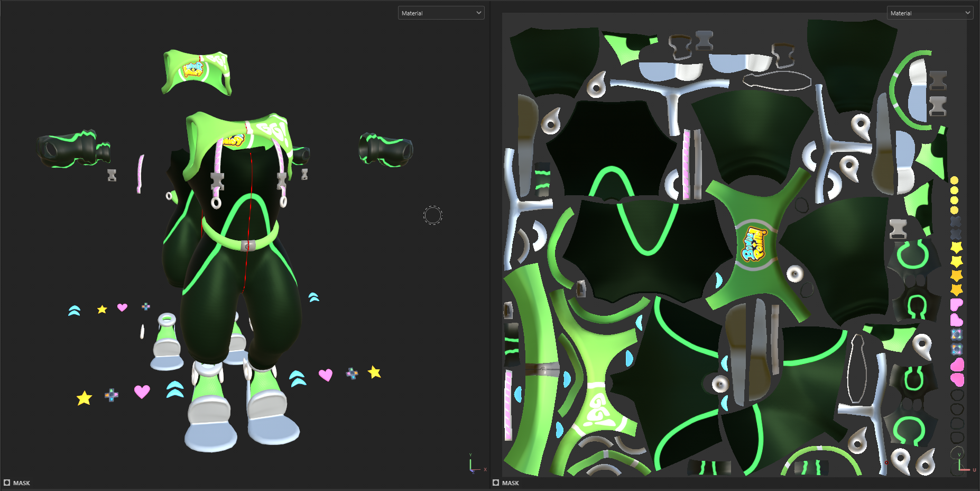The width and height of the screenshot is (980, 491).
Task: Click the MASK label under the 2D UV view
Action: (x=510, y=483)
